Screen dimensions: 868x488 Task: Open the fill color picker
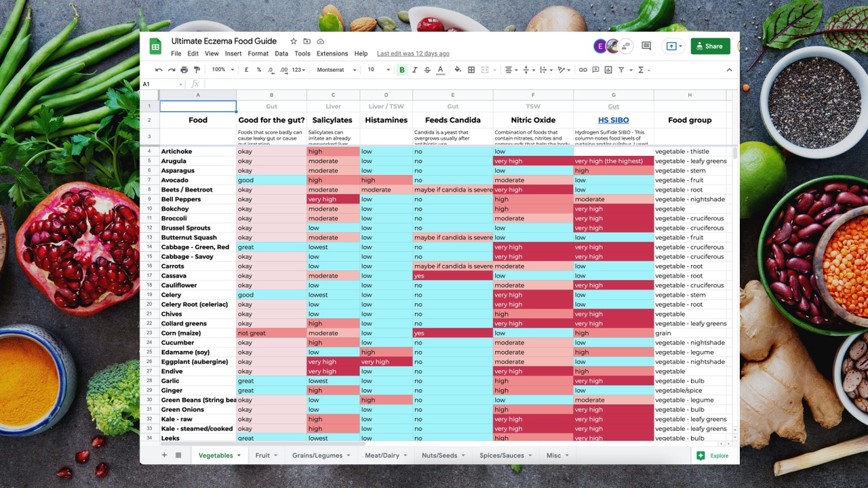[x=458, y=70]
